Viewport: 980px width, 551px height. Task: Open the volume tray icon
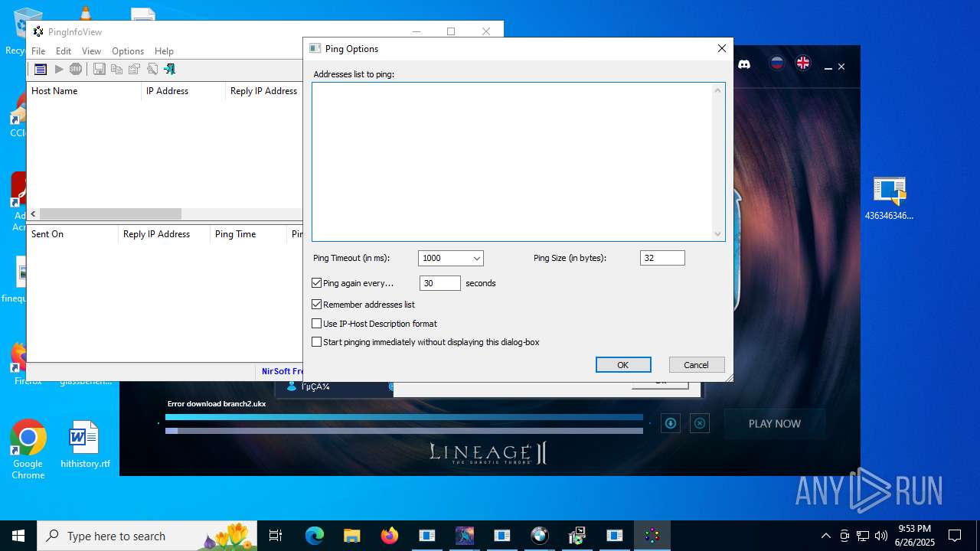[880, 536]
